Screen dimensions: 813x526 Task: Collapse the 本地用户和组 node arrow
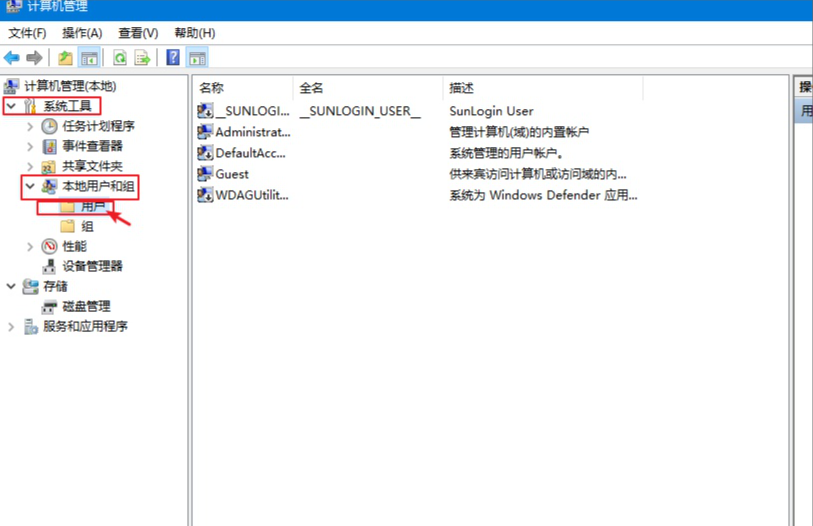click(30, 186)
